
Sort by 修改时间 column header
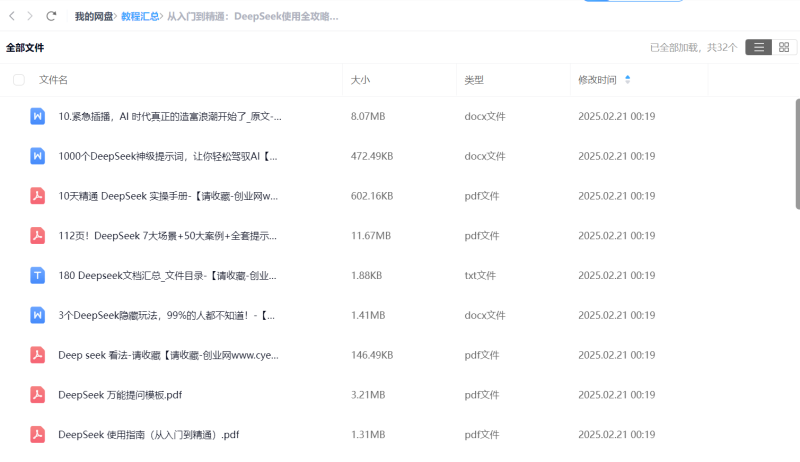[x=597, y=80]
